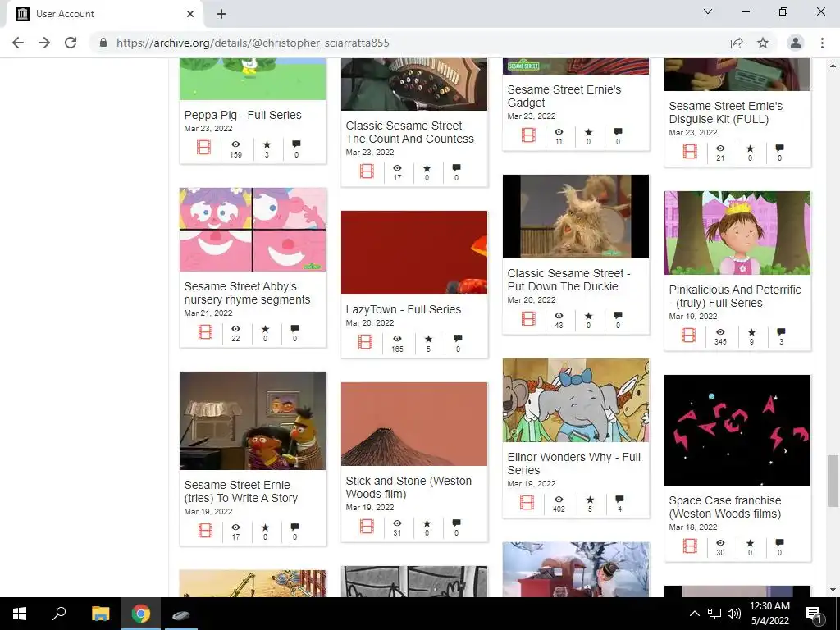Reload the page with refresh icon
The image size is (840, 630).
(x=71, y=43)
